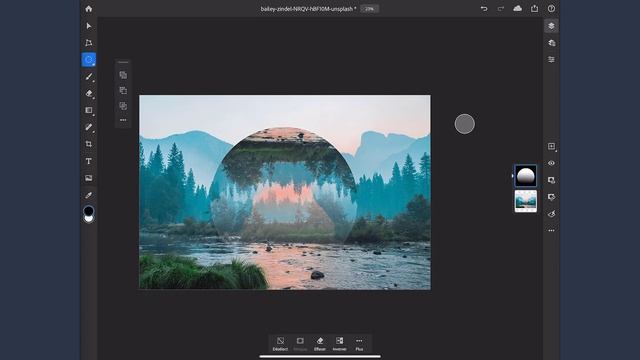The width and height of the screenshot is (640, 360).
Task: Select the Move tool
Action: click(89, 26)
